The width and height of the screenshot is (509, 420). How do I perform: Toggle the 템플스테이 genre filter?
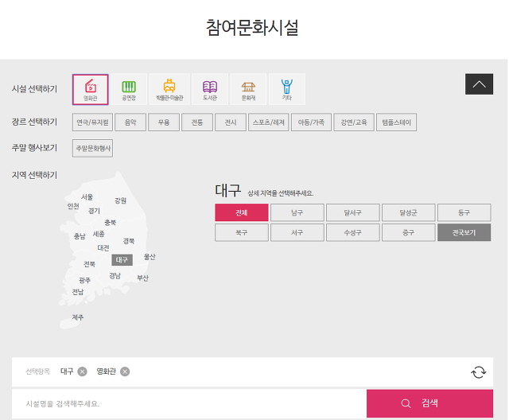(396, 122)
